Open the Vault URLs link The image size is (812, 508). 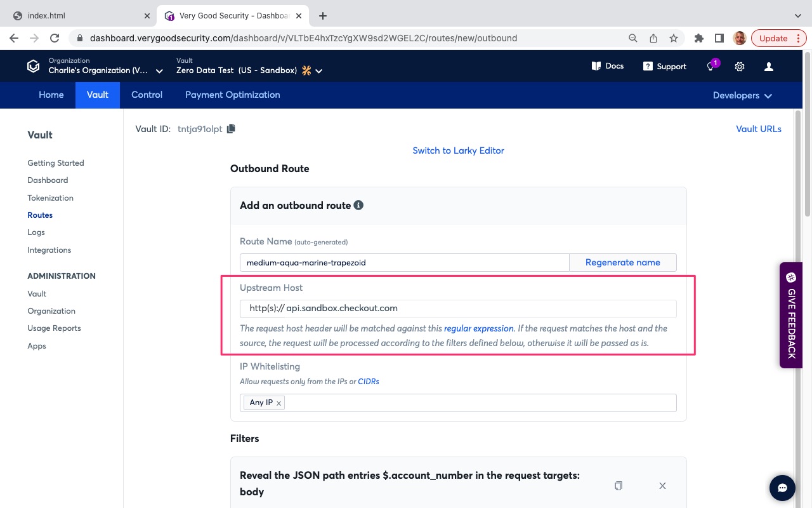(759, 129)
